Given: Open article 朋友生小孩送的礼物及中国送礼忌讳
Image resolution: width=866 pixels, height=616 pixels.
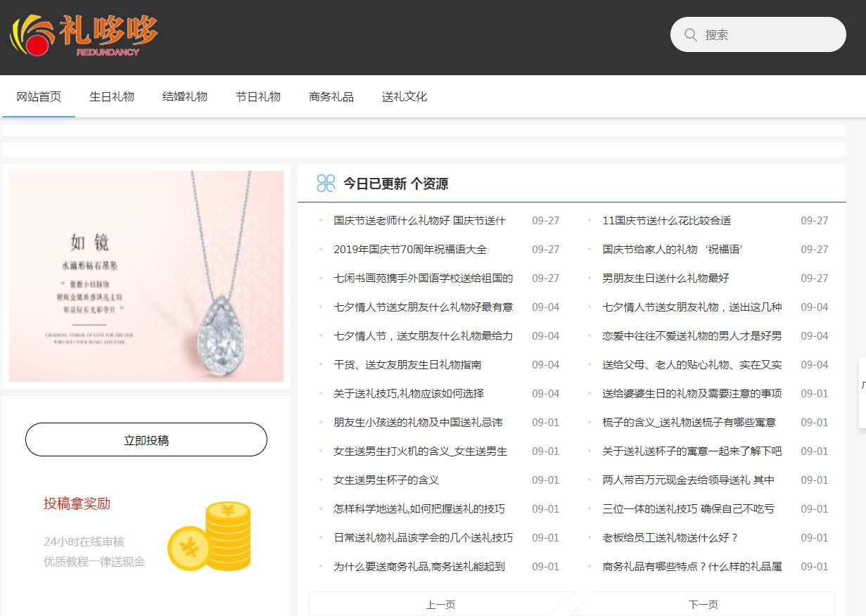Looking at the screenshot, I should pyautogui.click(x=418, y=423).
